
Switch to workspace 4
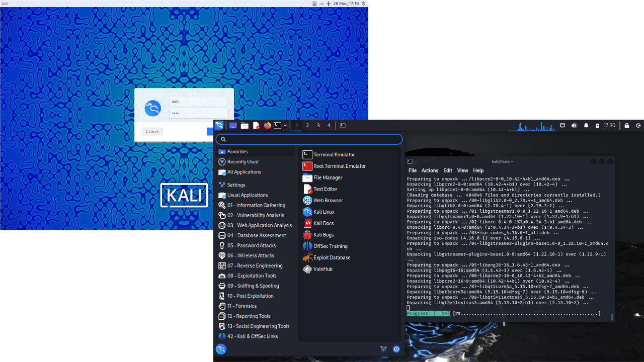click(x=329, y=125)
